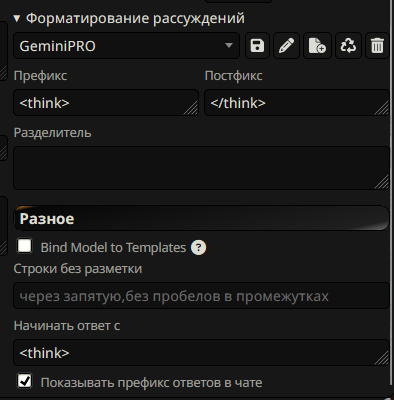Open the GeminiPRO template dropdown
Screen dimensions: 394x400
pos(126,46)
